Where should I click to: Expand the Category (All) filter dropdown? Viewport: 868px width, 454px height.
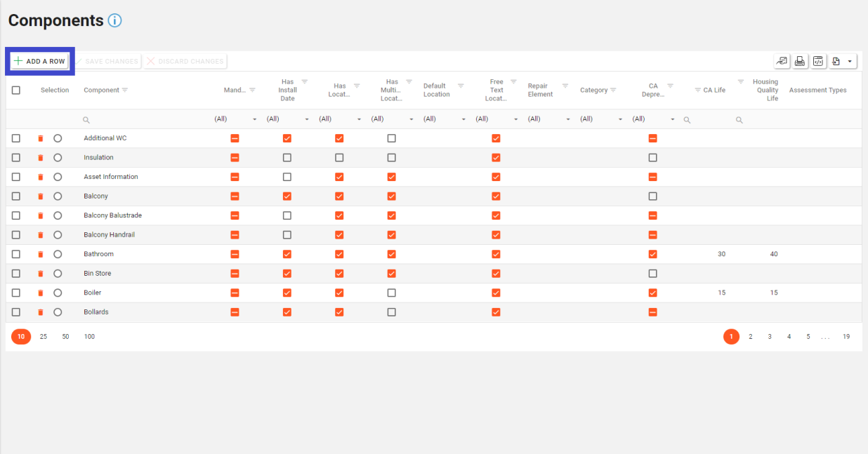click(620, 119)
